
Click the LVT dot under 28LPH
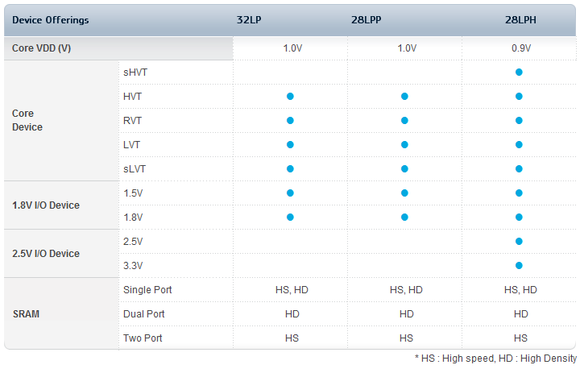coord(519,145)
